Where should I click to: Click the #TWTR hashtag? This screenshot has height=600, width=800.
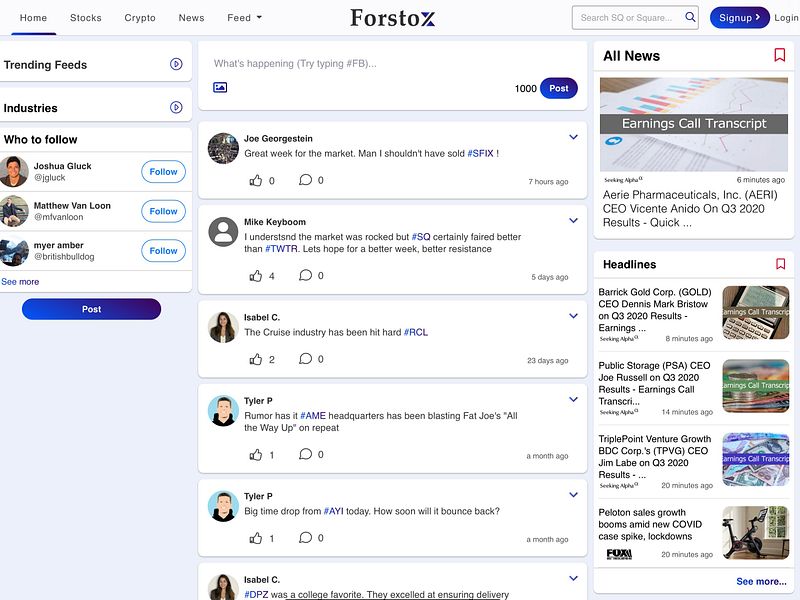[281, 248]
